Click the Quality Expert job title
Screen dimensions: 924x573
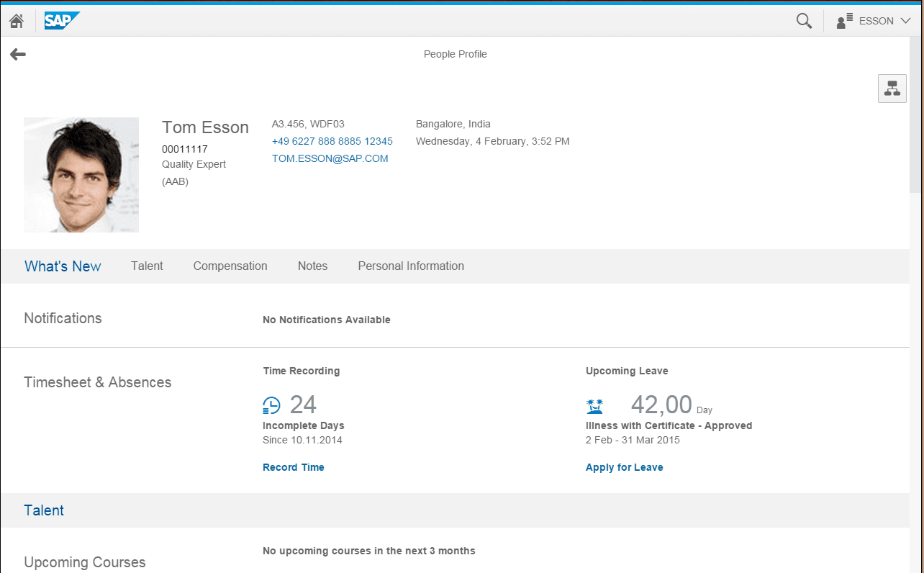[x=194, y=164]
